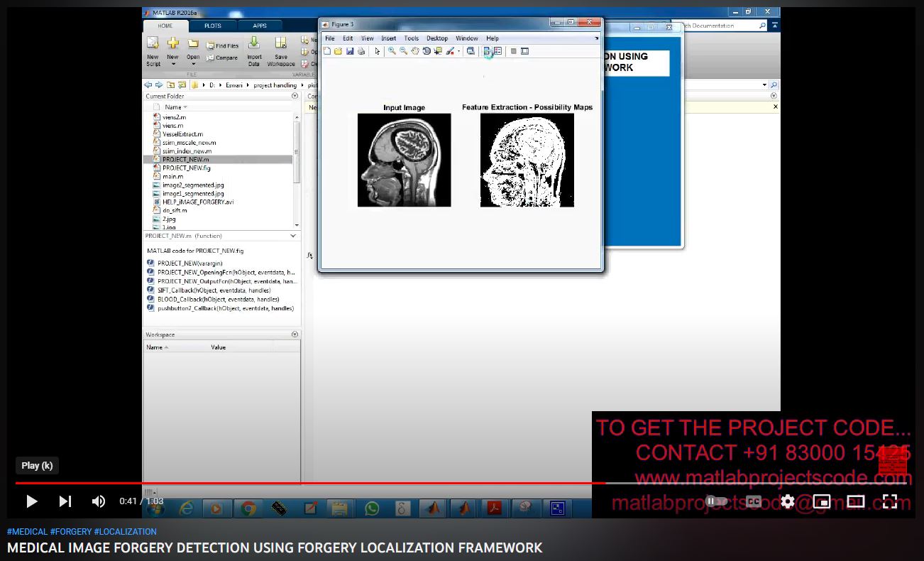Open the Current Folder panel actions menu

(295, 96)
